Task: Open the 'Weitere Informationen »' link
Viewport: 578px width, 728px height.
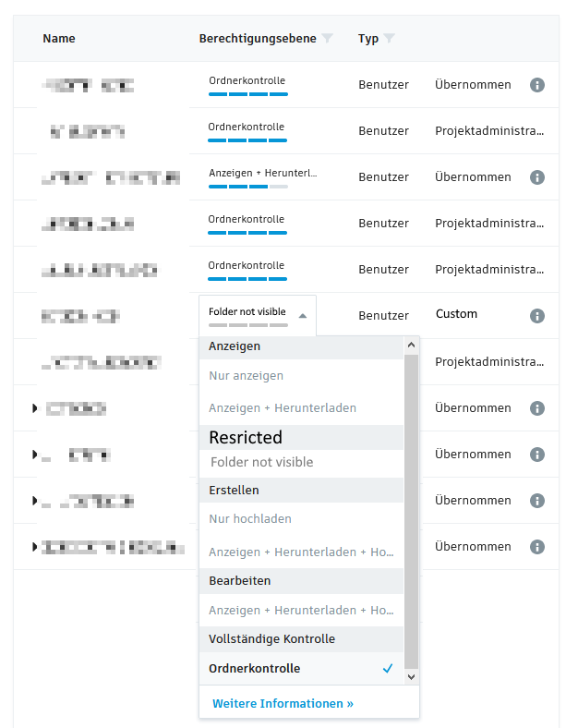Action: pyautogui.click(x=283, y=704)
